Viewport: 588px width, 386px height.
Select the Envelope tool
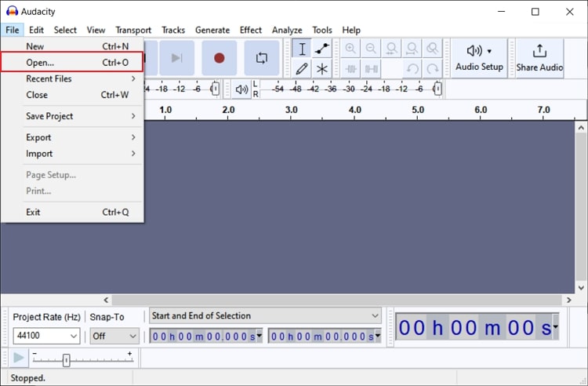point(321,49)
